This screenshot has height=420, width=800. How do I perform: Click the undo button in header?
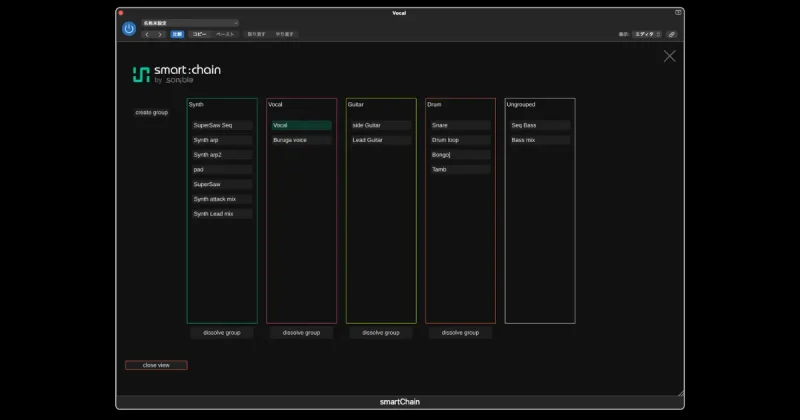coord(256,34)
